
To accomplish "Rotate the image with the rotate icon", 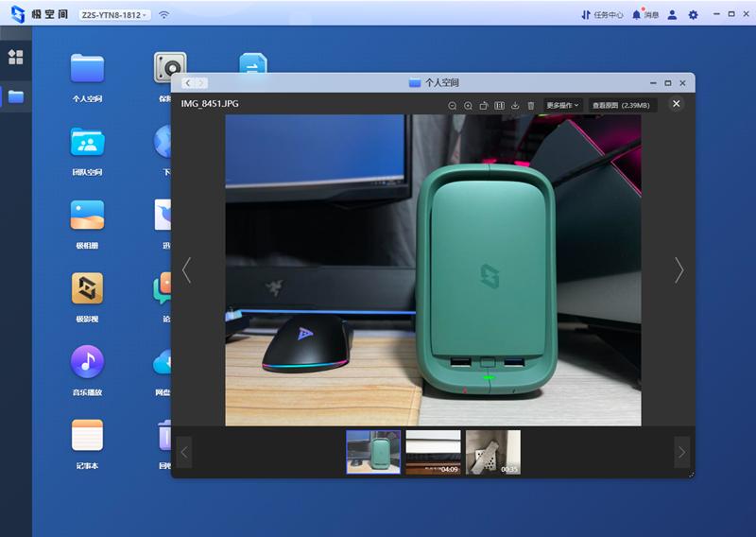I will (x=484, y=105).
